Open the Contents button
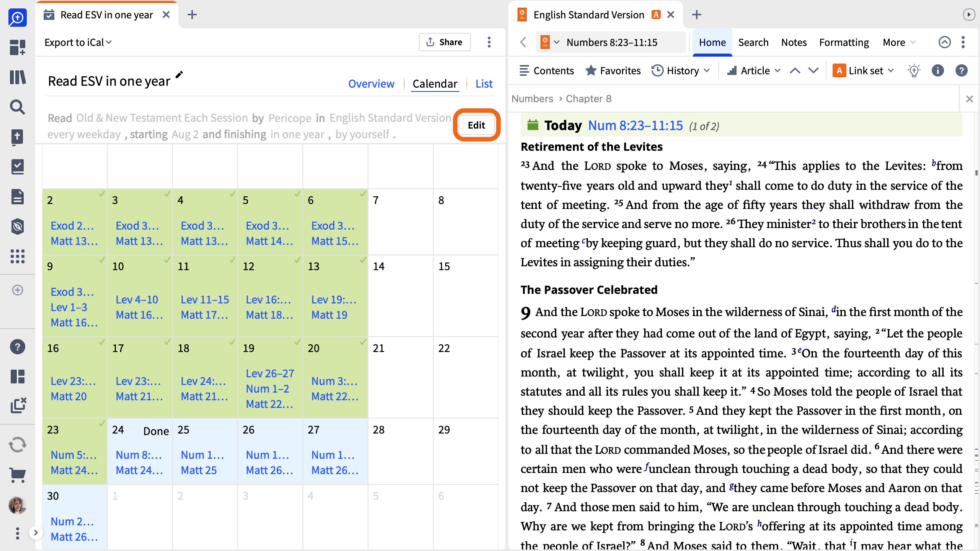The image size is (980, 551). click(x=547, y=71)
